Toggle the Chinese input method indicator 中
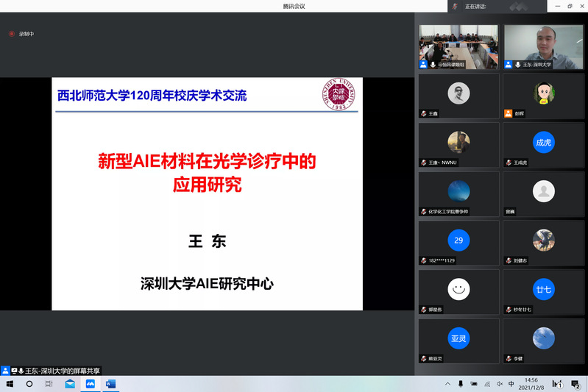The height and width of the screenshot is (392, 588). click(511, 384)
